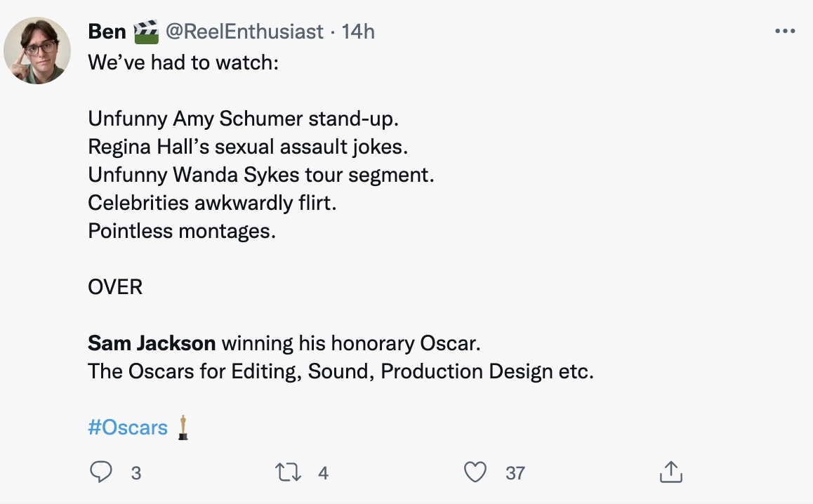Screen dimensions: 813x504
Task: Open the three-dot more options menu
Action: [x=784, y=32]
